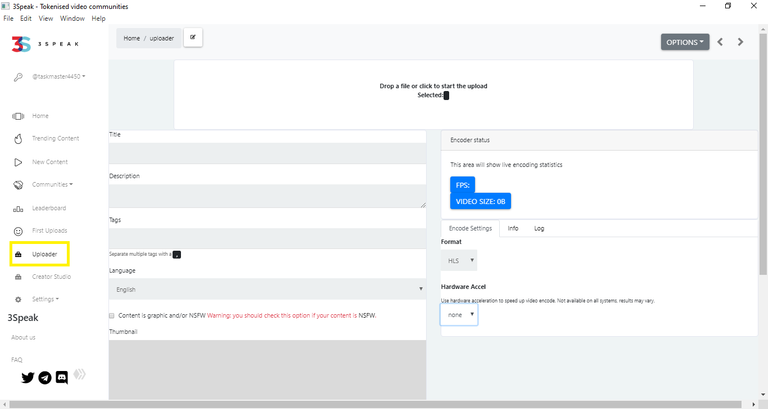The height and width of the screenshot is (409, 768).
Task: Open the Format HLS dropdown
Action: pos(459,261)
